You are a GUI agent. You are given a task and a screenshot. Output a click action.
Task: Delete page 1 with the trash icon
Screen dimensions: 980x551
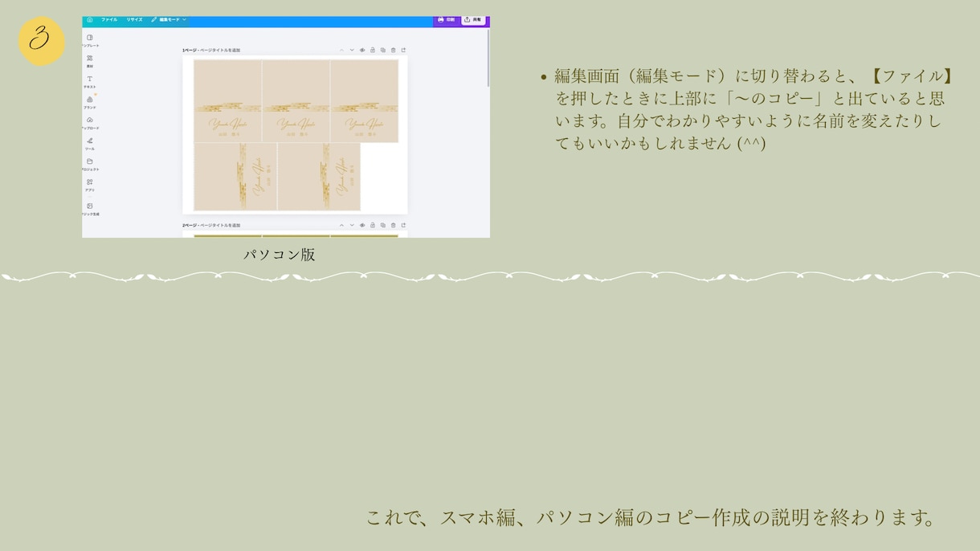(393, 50)
